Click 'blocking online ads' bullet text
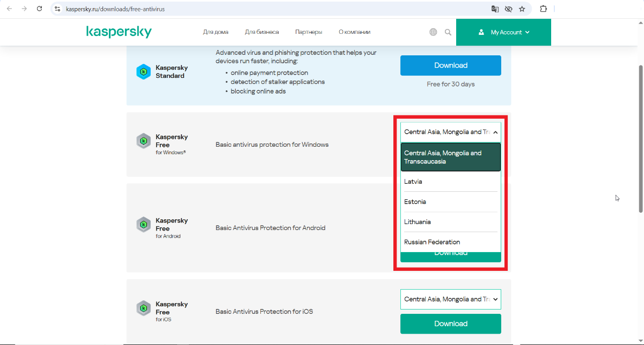The height and width of the screenshot is (345, 644). [x=258, y=91]
